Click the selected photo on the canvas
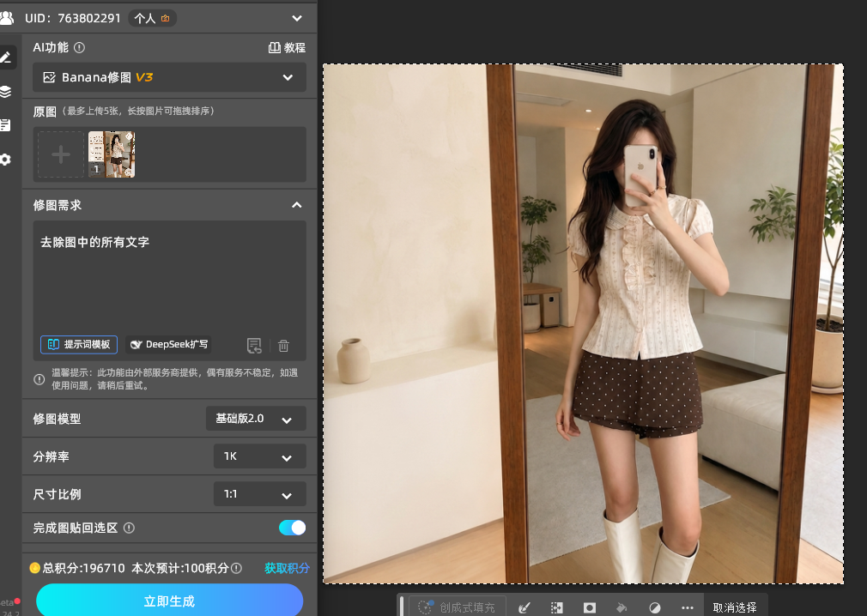The height and width of the screenshot is (616, 867). pos(584,323)
